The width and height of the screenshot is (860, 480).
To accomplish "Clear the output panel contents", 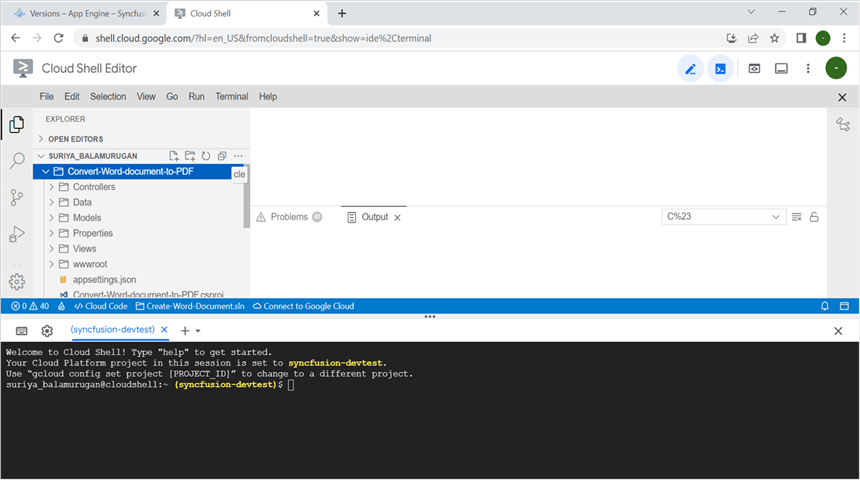I will tap(797, 217).
